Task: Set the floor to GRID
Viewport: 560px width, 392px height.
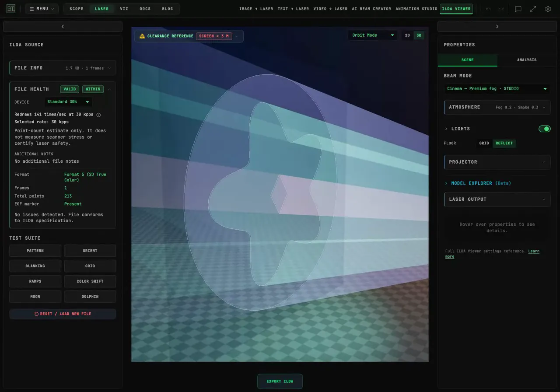Action: tap(484, 143)
